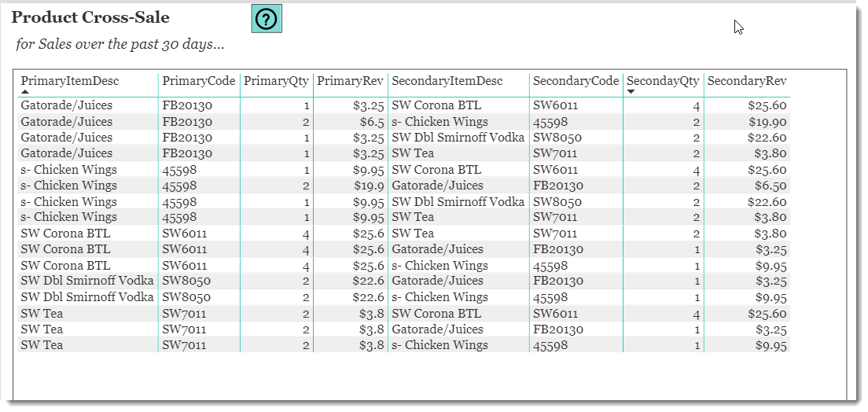Viewport: 868px width, 412px height.
Task: Click the PrimaryQty column header
Action: 276,81
